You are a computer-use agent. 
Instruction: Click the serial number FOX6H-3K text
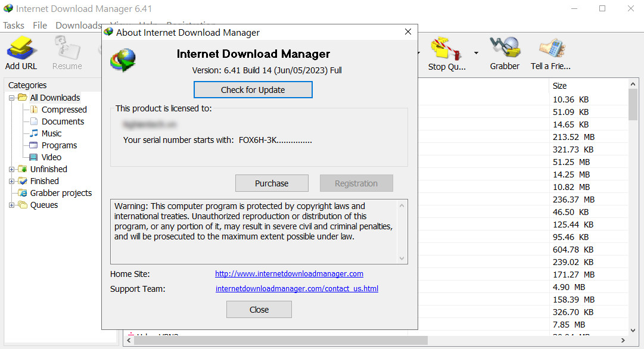click(275, 140)
